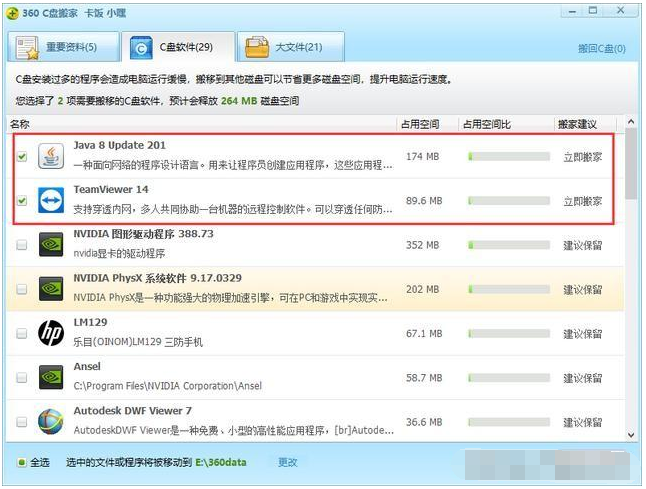
Task: Close the 360 C盘搬家 window
Action: pos(620,10)
